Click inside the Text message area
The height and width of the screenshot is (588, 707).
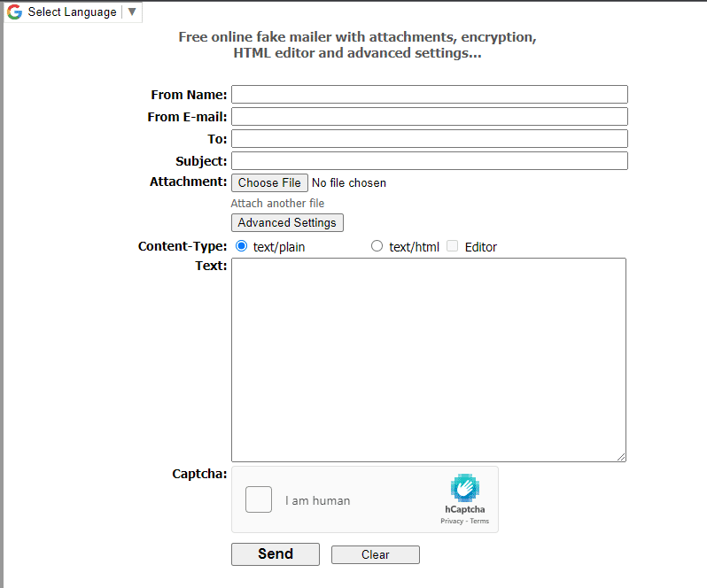(x=429, y=359)
